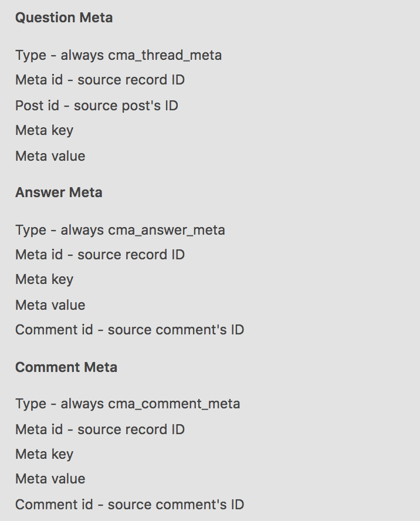Click the "Answer Meta" heading

click(59, 192)
